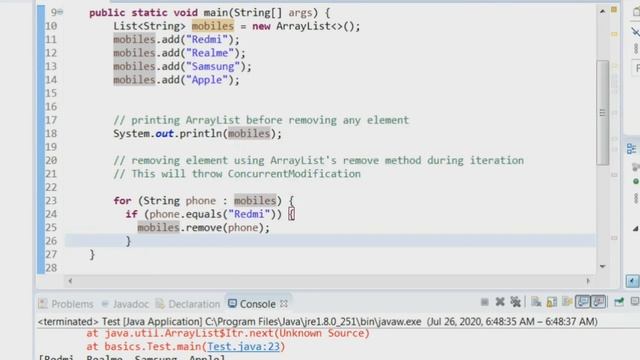Click the 'ArrayList$Itr.next(Unknown Source)' stack trace line
This screenshot has width=640, height=360.
[x=228, y=333]
